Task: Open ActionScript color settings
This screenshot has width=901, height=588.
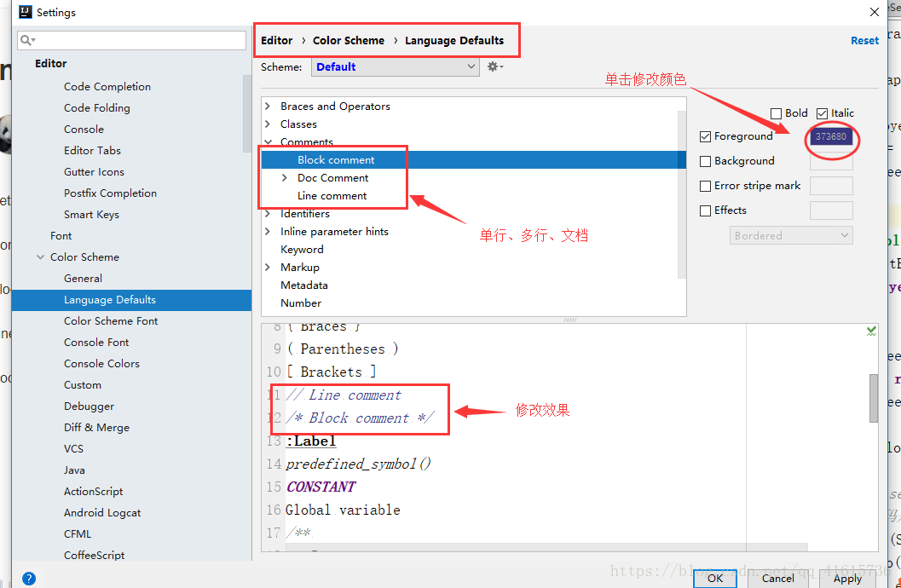Action: coord(93,492)
